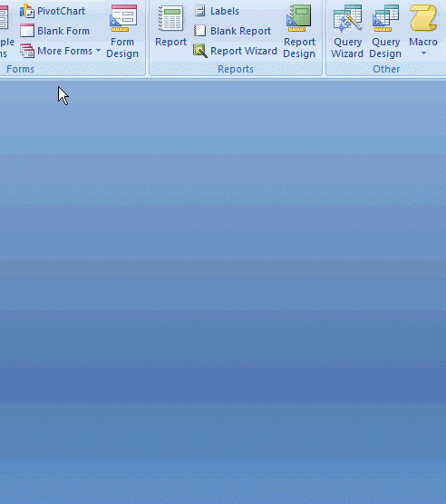Screen dimensions: 446x504
Task: Click the Blank Form icon
Action: click(x=27, y=31)
